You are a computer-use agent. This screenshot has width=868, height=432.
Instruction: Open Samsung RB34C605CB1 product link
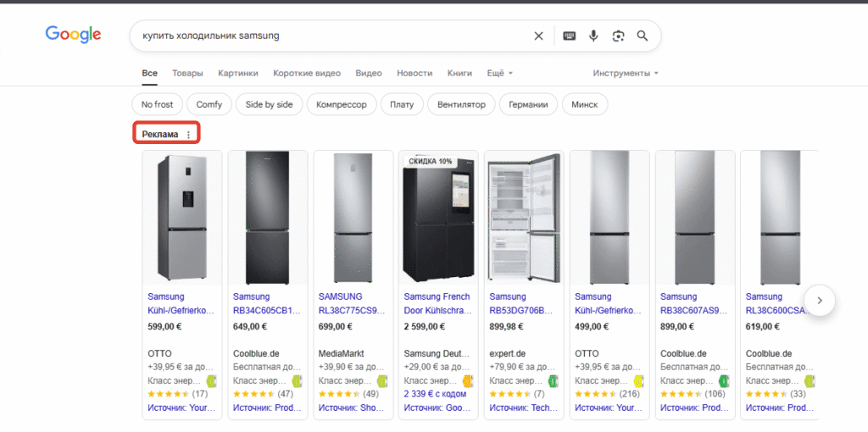(266, 303)
